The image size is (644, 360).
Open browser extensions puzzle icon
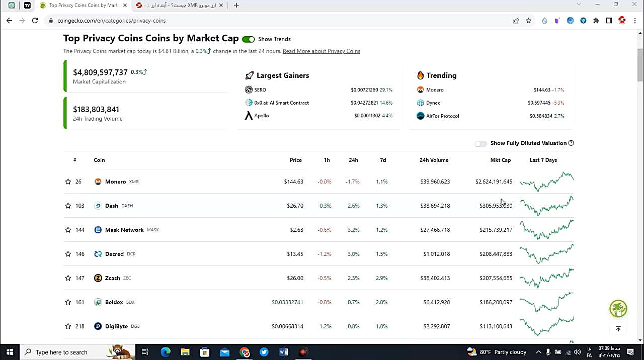pos(596,21)
